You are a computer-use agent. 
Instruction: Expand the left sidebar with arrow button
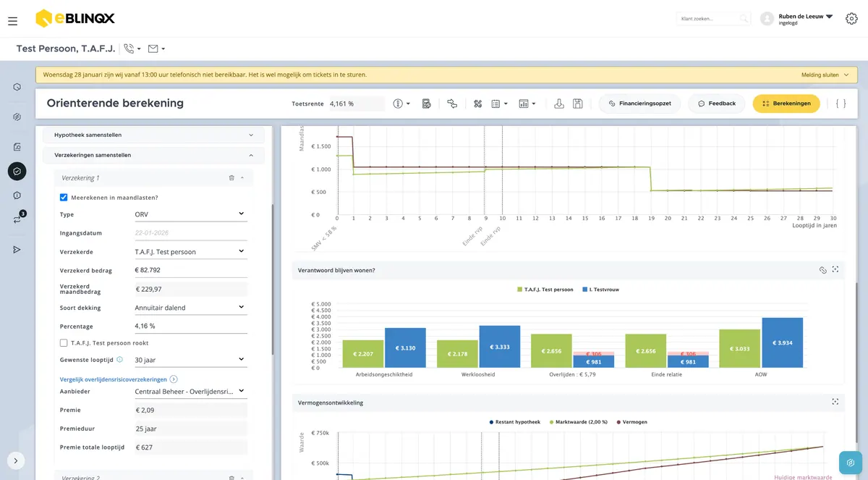[x=16, y=460]
